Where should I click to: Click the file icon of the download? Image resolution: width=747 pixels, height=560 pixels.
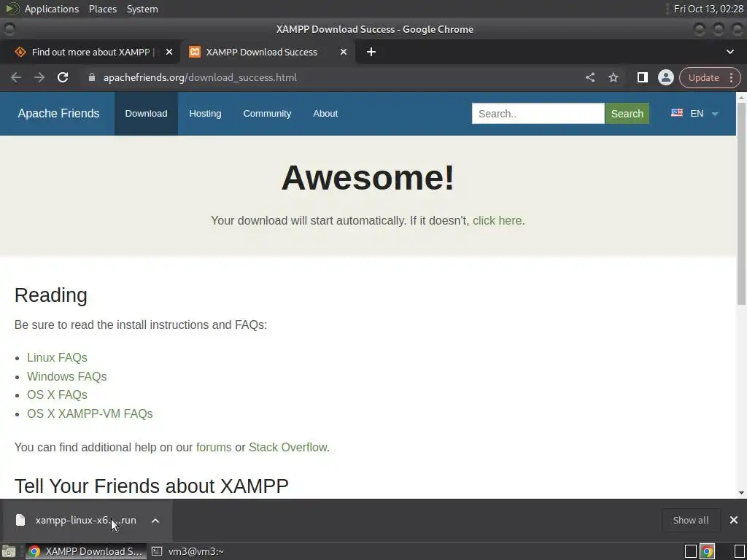click(x=20, y=520)
